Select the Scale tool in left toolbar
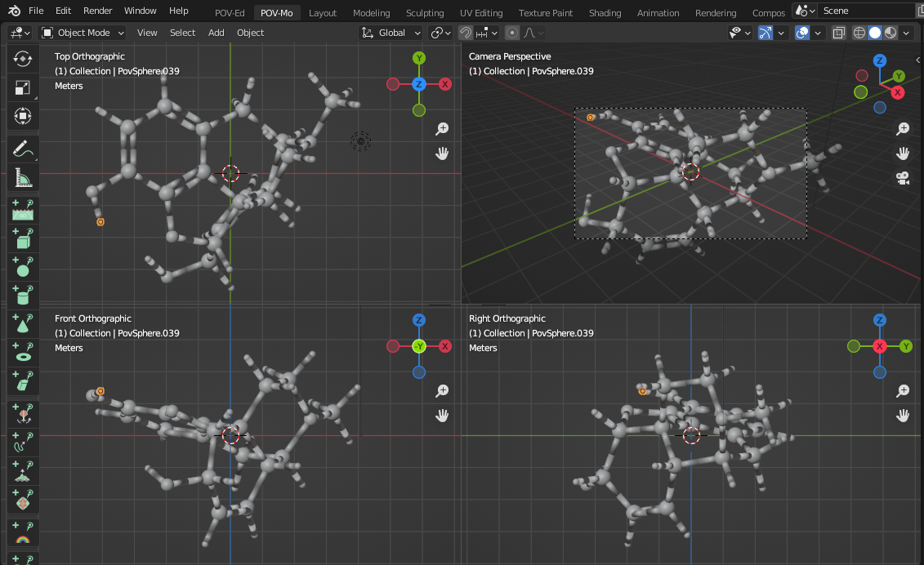 tap(23, 88)
